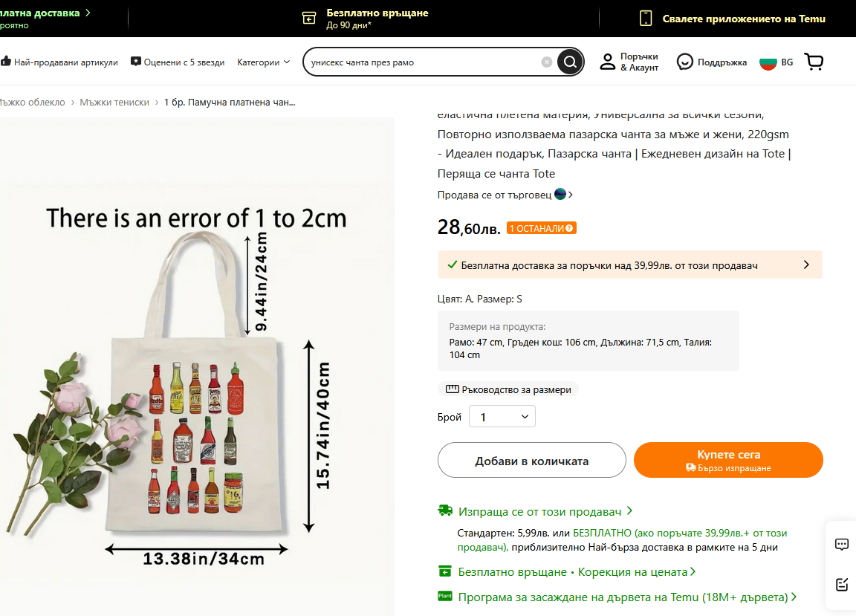
Task: Open the floating chat message icon
Action: click(x=842, y=544)
